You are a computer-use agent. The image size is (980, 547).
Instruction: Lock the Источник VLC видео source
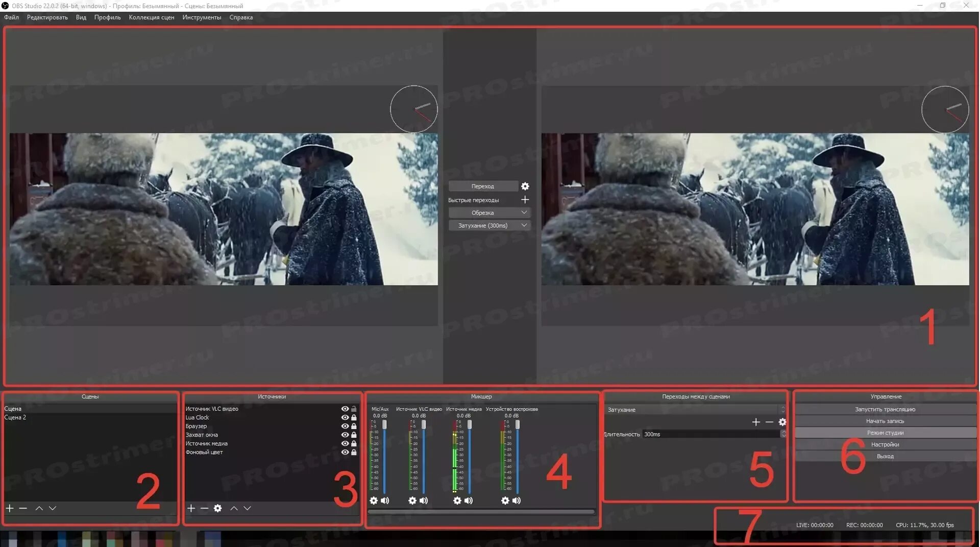click(x=354, y=409)
